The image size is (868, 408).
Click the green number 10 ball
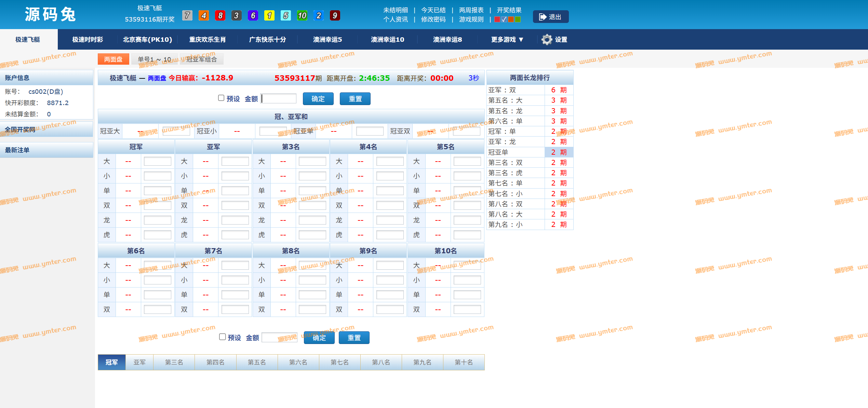coord(302,15)
